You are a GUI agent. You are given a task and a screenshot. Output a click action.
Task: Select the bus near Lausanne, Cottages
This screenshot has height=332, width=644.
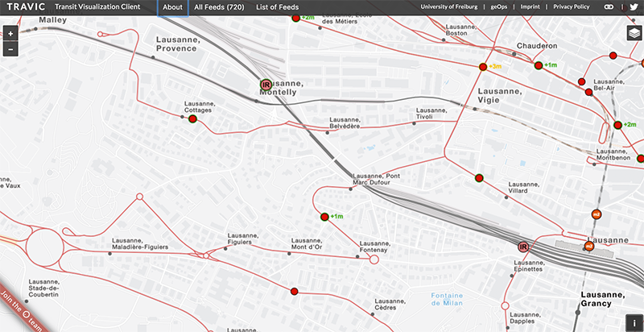[193, 119]
